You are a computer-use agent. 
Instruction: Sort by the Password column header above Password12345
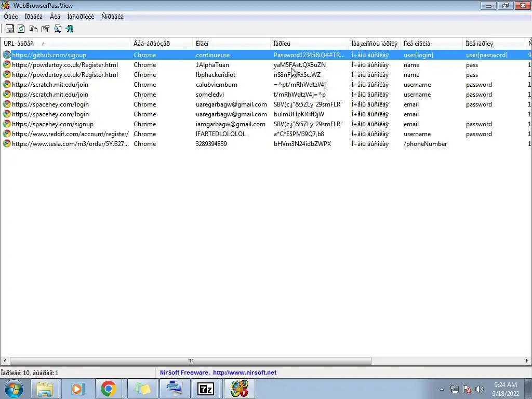click(310, 44)
